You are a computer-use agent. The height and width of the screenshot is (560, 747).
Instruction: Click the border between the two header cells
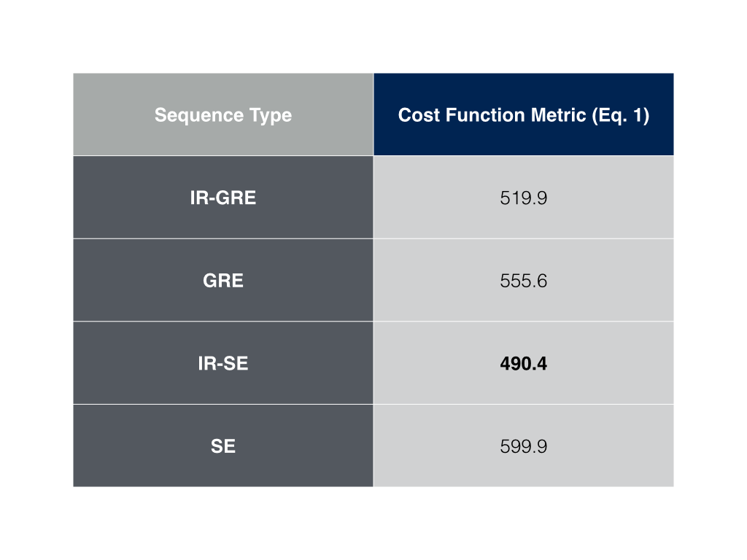coord(373,115)
